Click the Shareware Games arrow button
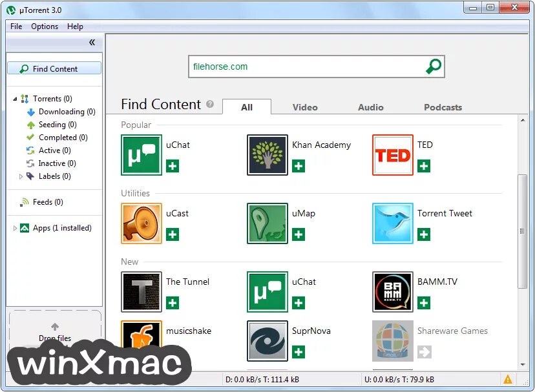Screen dimensions: 535x392 [425, 352]
